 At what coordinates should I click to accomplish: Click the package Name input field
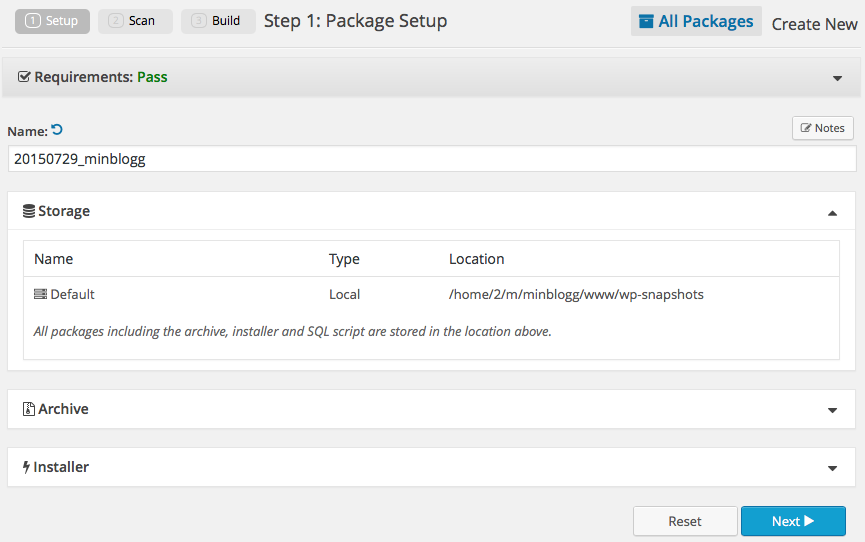[x=432, y=159]
